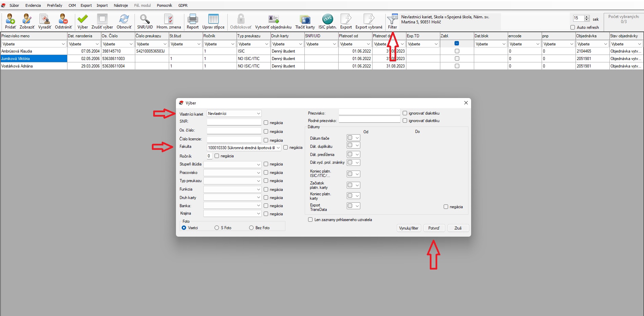Open Uprav stĺpce column editor

pos(213,19)
